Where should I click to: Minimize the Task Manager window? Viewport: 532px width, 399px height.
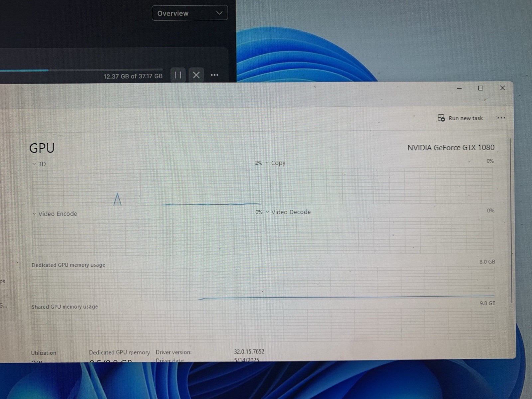coord(459,88)
